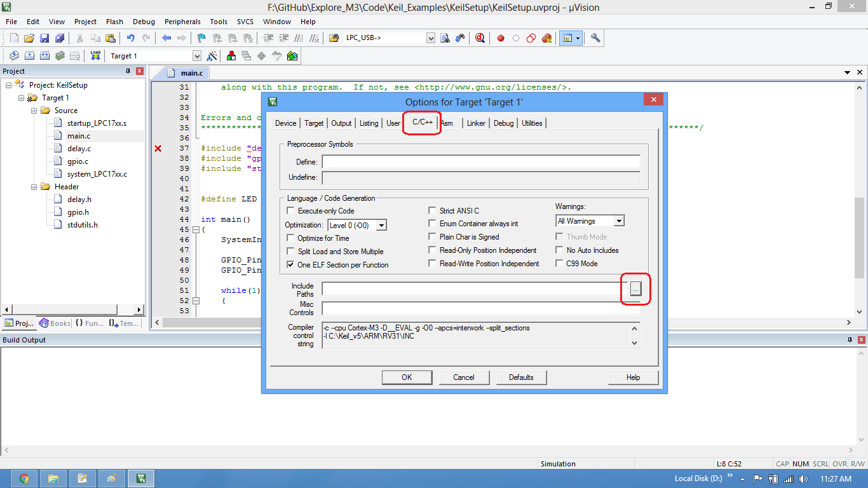The image size is (868, 488).
Task: Click the Help button in dialog
Action: coord(633,377)
